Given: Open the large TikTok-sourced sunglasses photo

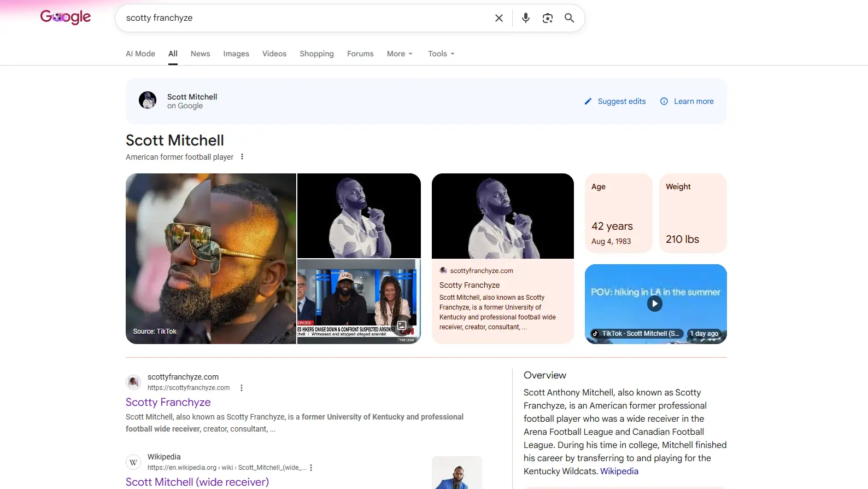Looking at the screenshot, I should click(x=211, y=259).
